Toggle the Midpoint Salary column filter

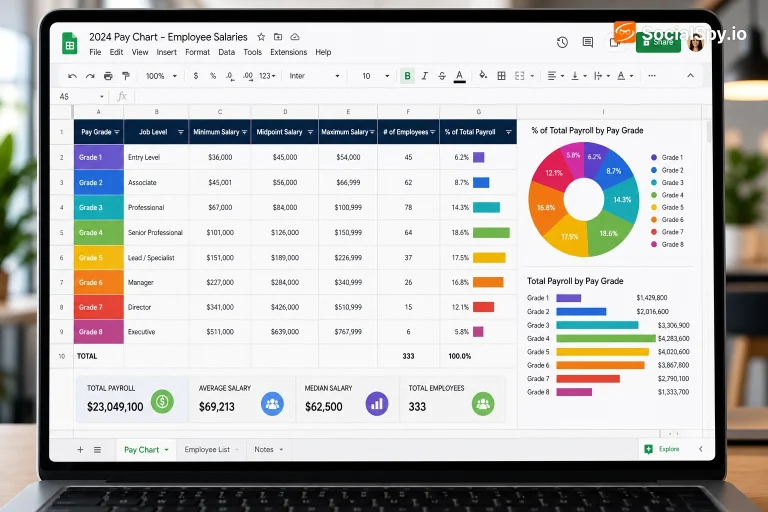point(310,132)
